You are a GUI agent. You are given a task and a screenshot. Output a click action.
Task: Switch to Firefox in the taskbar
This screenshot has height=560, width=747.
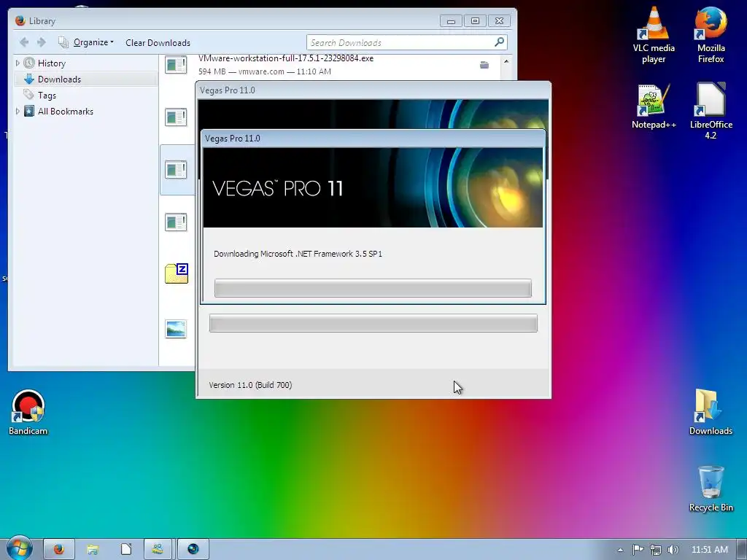pyautogui.click(x=59, y=549)
